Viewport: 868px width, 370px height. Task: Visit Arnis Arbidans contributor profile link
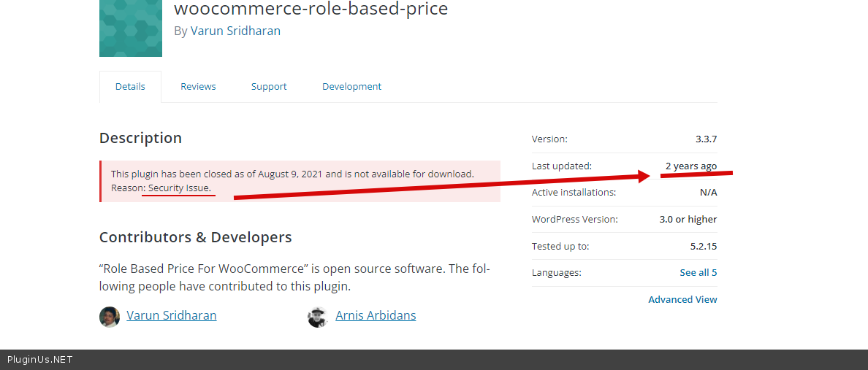[x=376, y=315]
